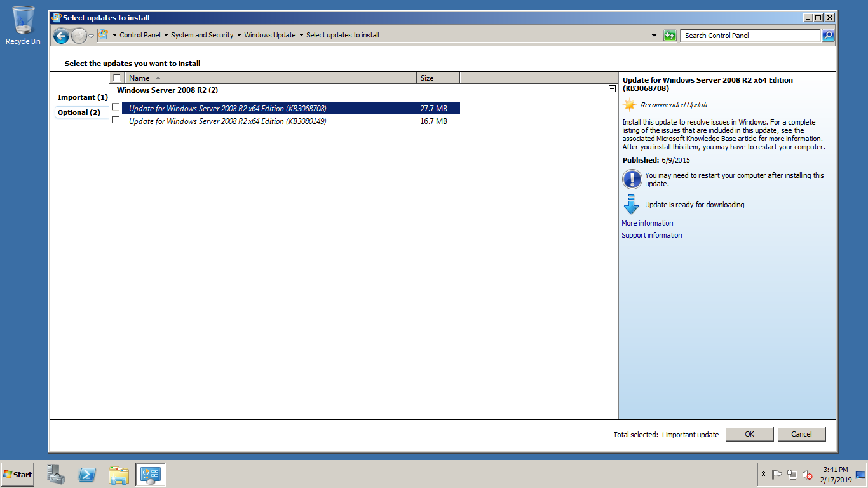Confirm selection with OK button
Screen dimensions: 868x488
click(750, 434)
